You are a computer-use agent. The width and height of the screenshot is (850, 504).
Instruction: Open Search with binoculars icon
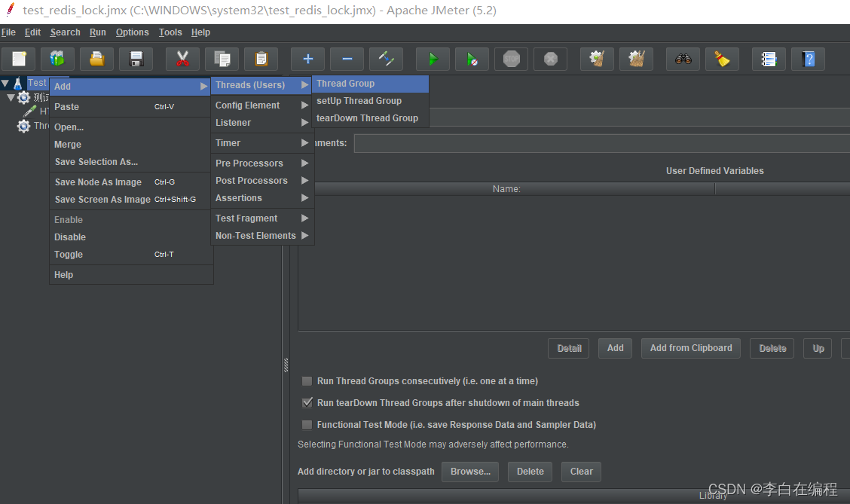tap(683, 59)
